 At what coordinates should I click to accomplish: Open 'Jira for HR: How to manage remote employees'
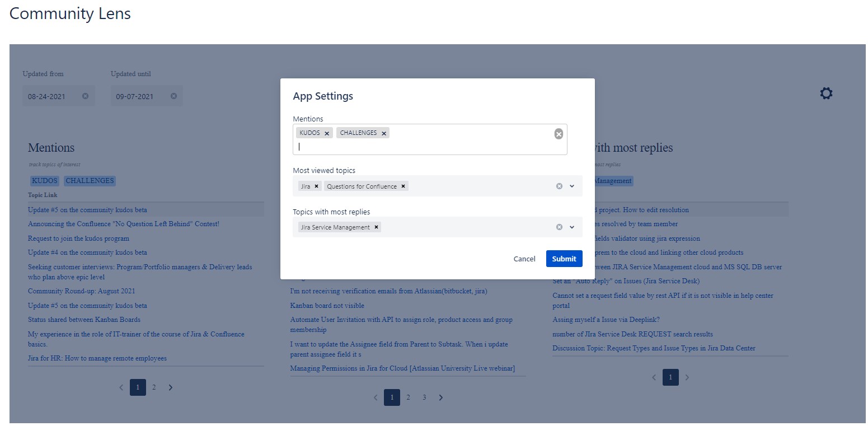(x=97, y=358)
